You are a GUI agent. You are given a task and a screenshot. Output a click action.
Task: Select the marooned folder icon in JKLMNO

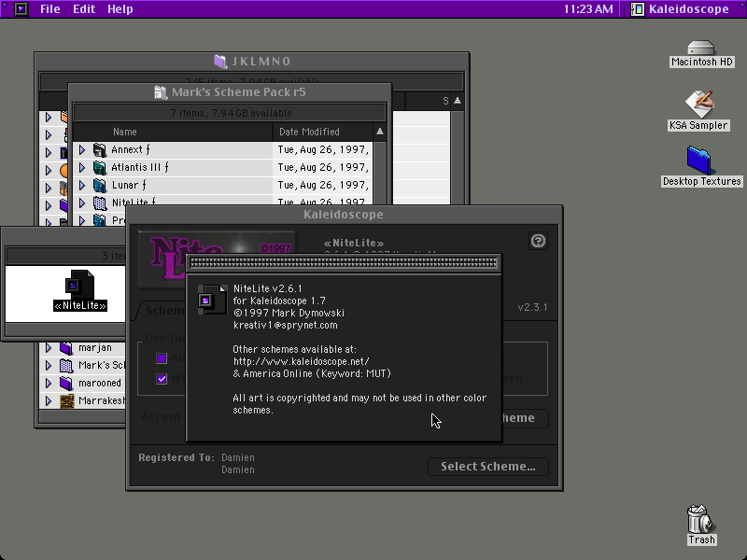[66, 384]
